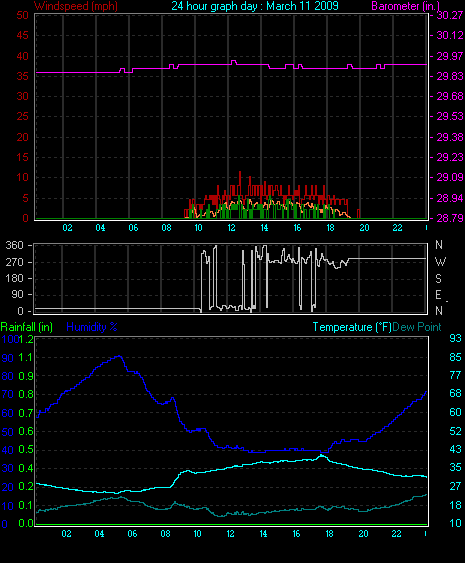Image resolution: width=465 pixels, height=563 pixels.
Task: Click the Temperature (°F) legend label
Action: pos(352,327)
